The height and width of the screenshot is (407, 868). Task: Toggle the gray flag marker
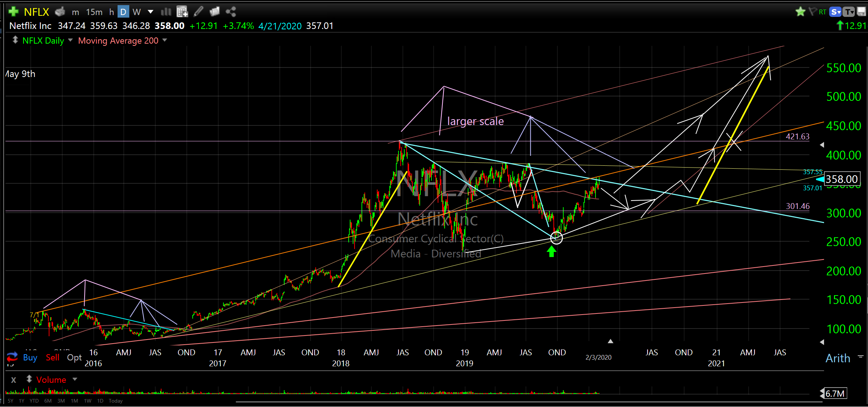point(812,12)
